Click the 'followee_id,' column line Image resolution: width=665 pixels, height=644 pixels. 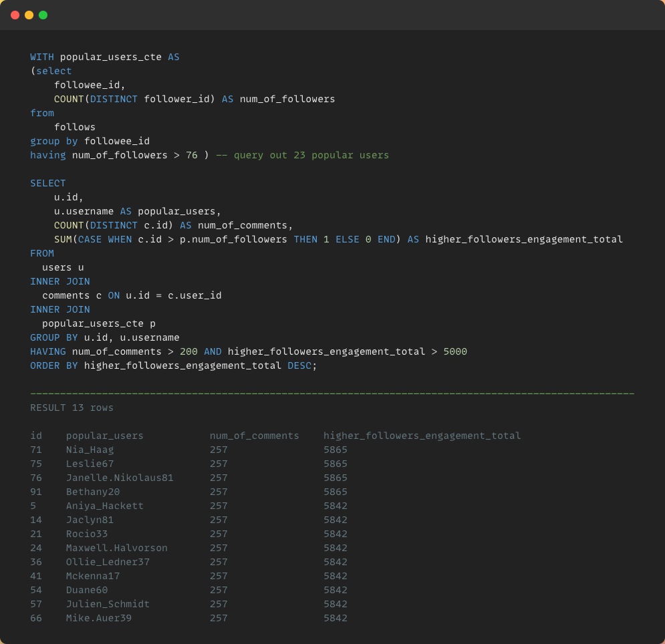90,85
